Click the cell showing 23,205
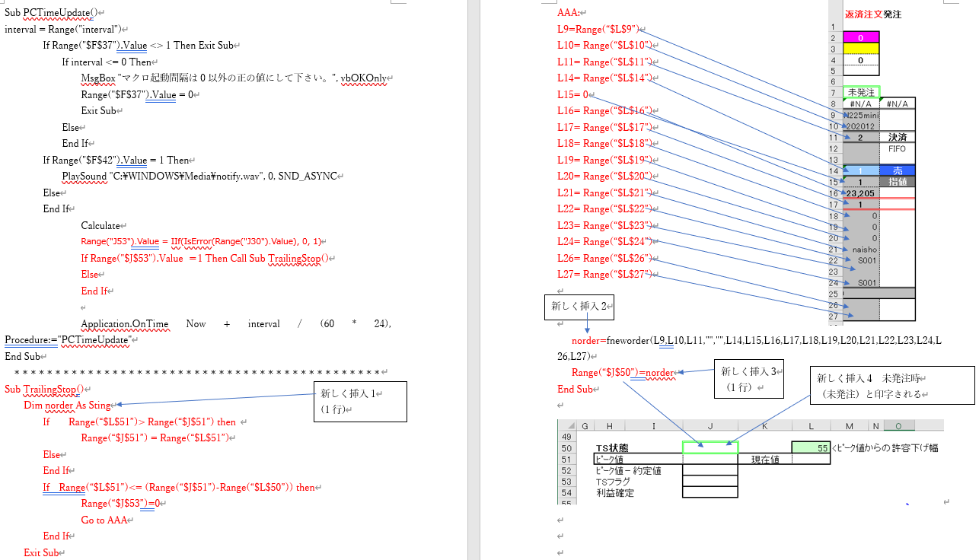This screenshot has width=979, height=560. coord(861,193)
